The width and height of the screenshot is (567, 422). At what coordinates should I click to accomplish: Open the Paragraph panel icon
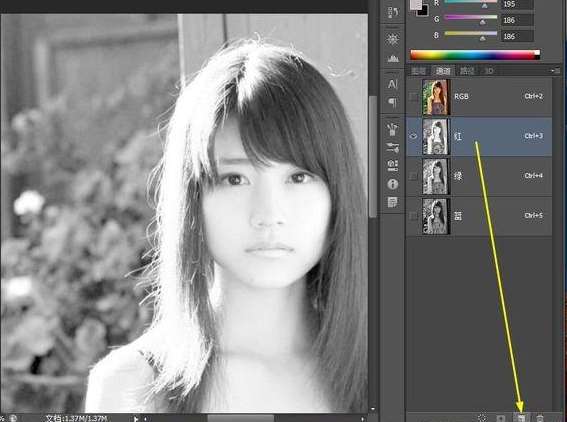[393, 102]
